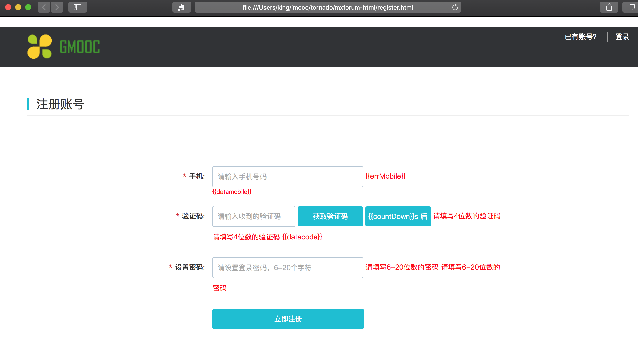Click the Safari back navigation arrow
This screenshot has width=638, height=364.
pyautogui.click(x=44, y=7)
